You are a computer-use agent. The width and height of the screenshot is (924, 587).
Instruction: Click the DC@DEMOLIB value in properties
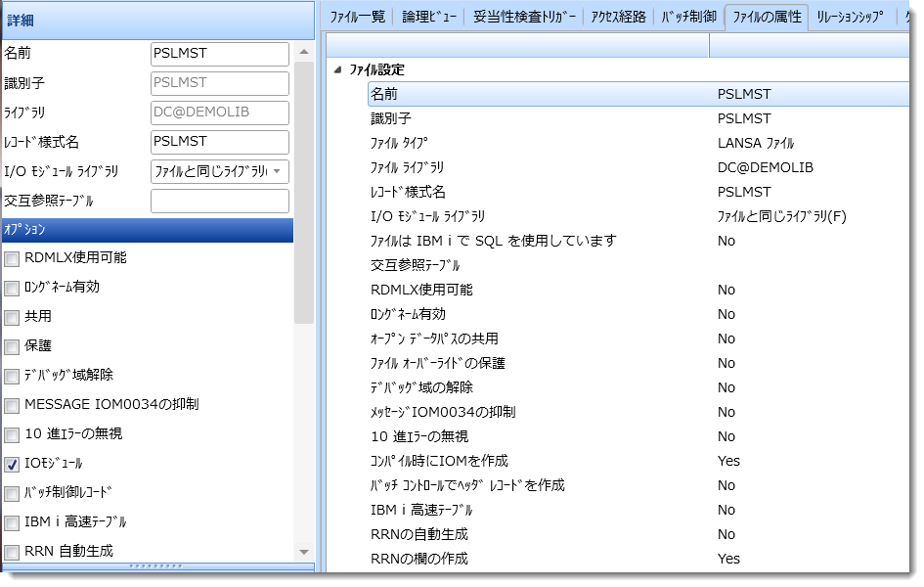765,167
